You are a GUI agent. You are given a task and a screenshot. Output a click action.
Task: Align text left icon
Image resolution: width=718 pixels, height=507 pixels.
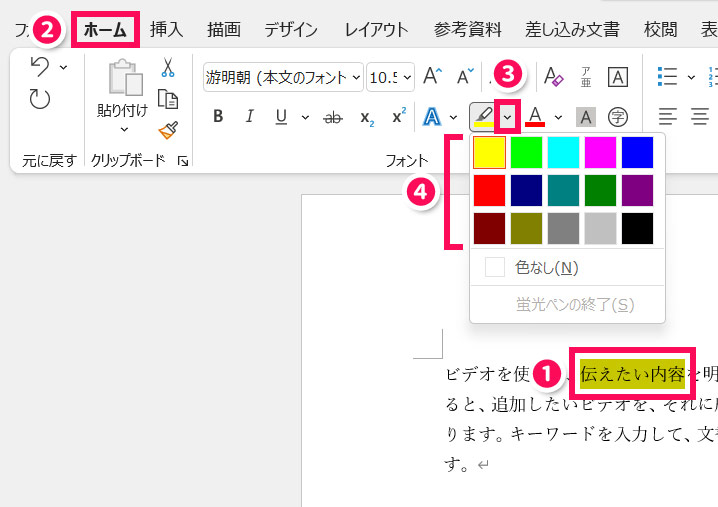tap(668, 116)
